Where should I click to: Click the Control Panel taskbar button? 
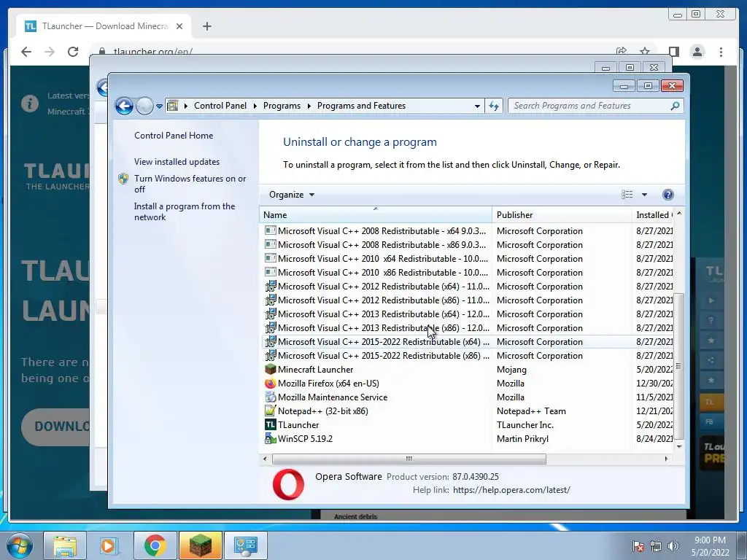[x=245, y=545]
